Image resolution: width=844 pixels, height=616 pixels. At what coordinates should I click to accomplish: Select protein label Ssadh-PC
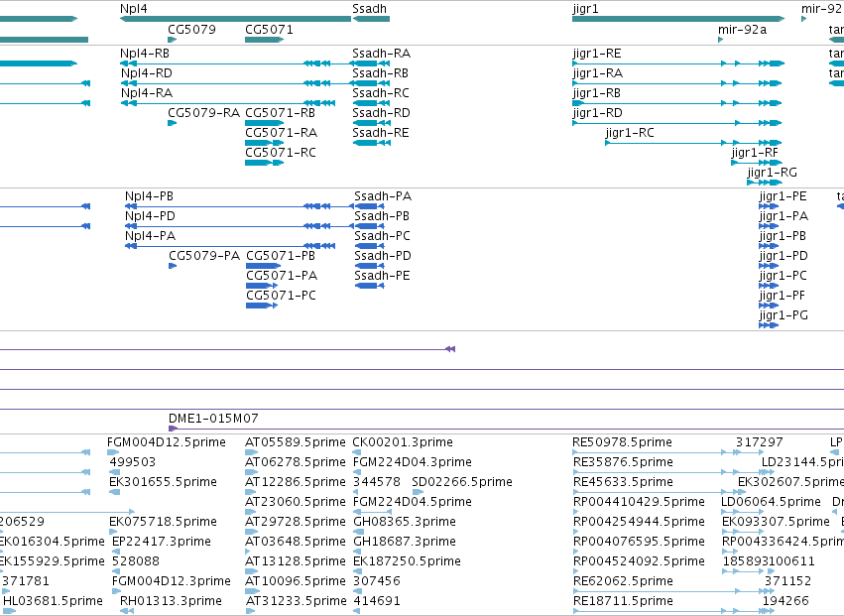pos(382,236)
